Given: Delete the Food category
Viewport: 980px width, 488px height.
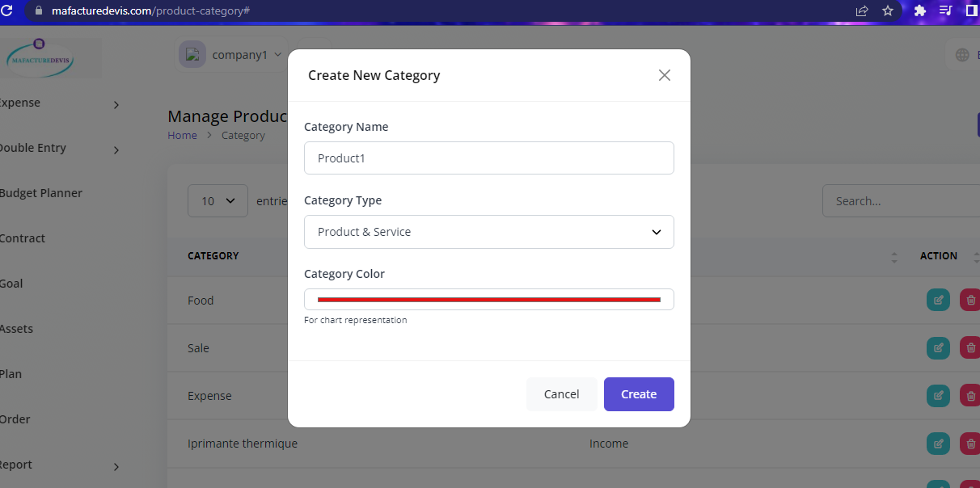Looking at the screenshot, I should click(969, 301).
